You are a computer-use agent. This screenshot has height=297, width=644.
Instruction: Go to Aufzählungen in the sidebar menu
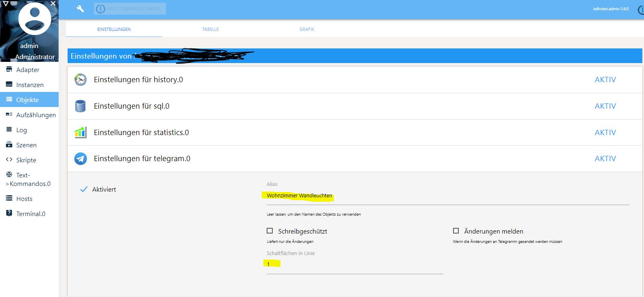tap(29, 115)
